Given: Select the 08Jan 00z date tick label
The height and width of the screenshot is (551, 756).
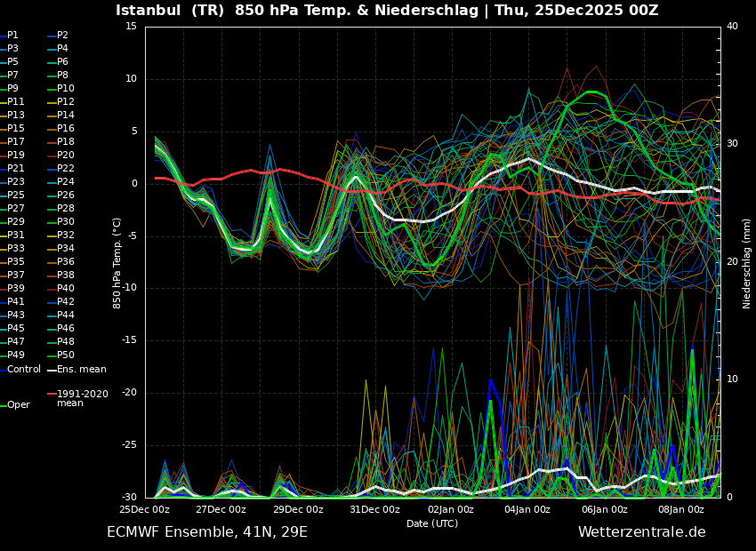Looking at the screenshot, I should [x=681, y=509].
